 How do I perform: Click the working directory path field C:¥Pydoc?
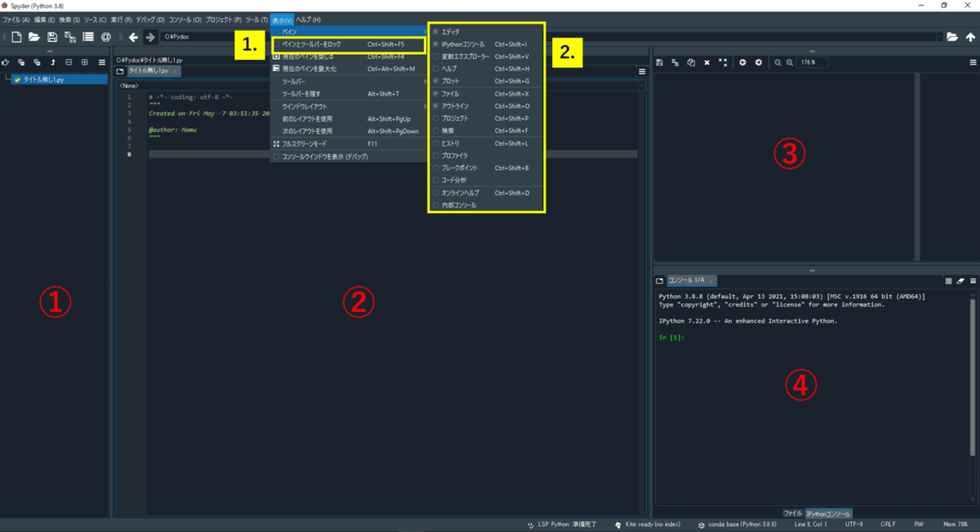pos(552,37)
